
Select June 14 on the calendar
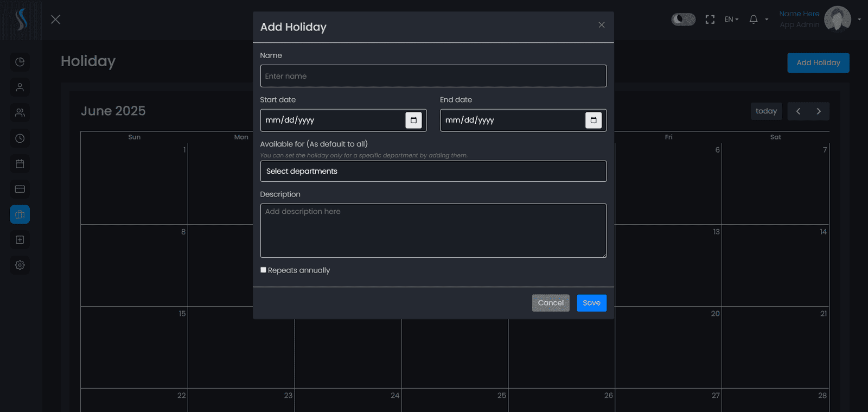pyautogui.click(x=776, y=265)
